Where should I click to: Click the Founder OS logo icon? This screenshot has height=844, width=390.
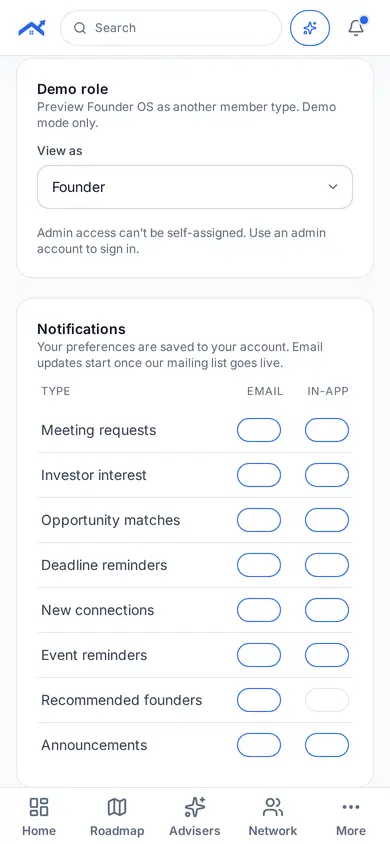coord(32,28)
